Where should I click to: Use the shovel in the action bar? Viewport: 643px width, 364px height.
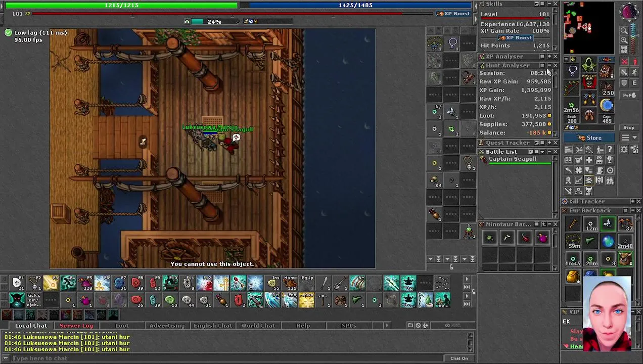(x=340, y=284)
